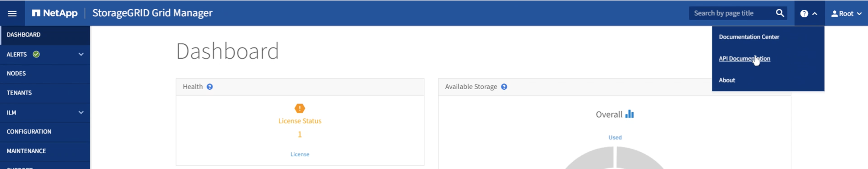Click the search magnifier icon

pyautogui.click(x=780, y=13)
